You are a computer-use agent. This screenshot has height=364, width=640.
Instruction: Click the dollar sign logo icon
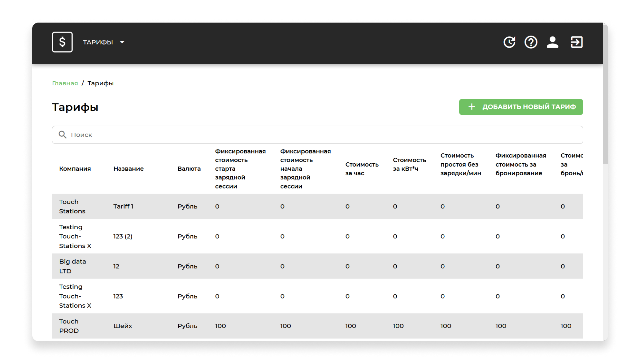62,42
